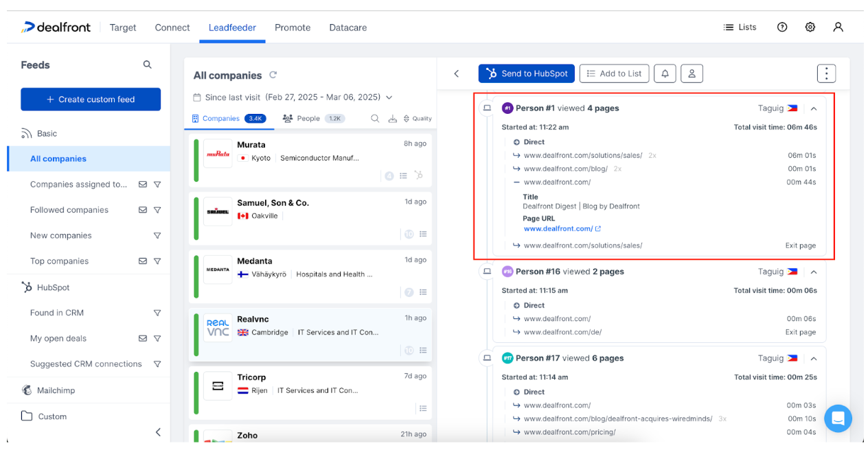Click list icon on Medanta card
Screen dimensions: 868x450
(x=423, y=292)
